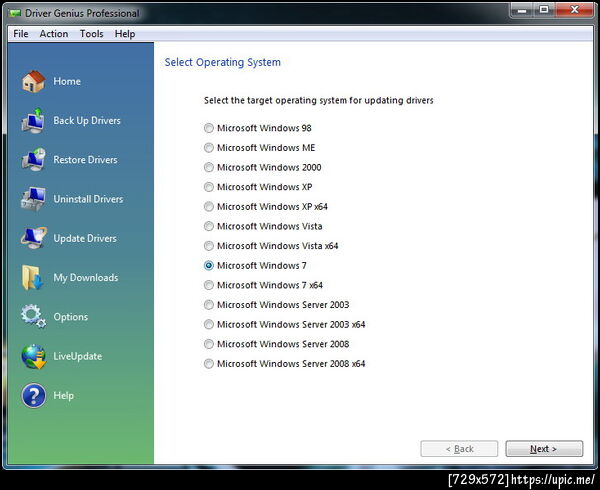Open the Tools menu
600x490 pixels.
91,34
